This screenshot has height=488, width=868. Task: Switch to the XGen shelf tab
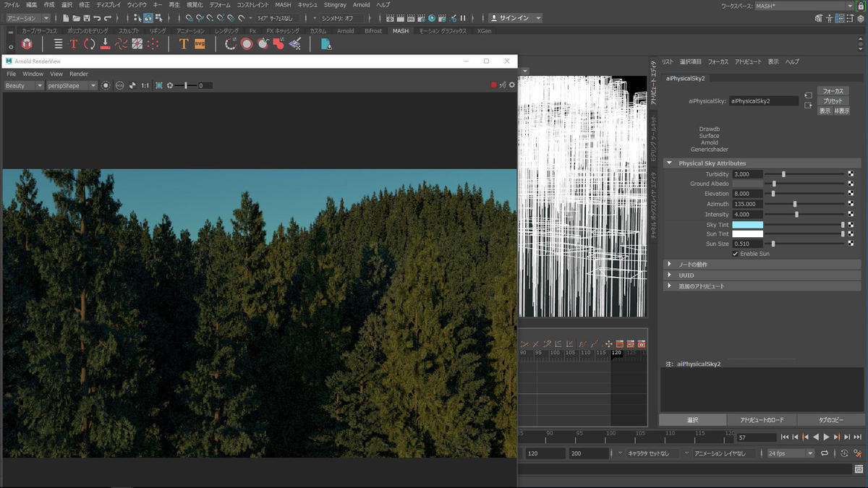tap(485, 31)
